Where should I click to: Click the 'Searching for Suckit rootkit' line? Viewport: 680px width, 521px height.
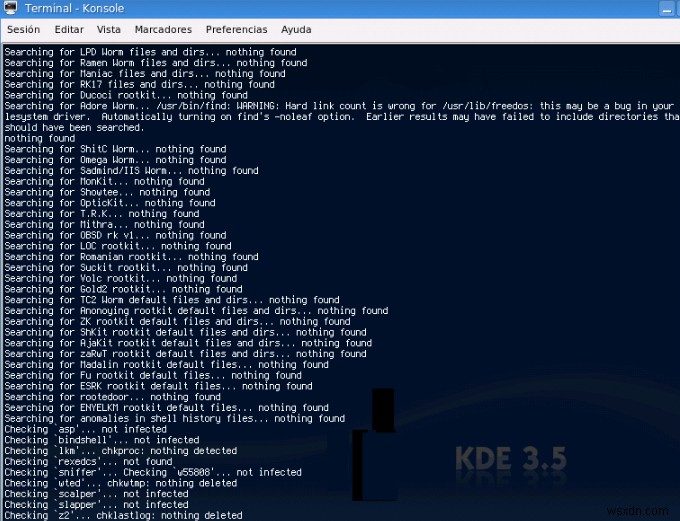coord(126,268)
